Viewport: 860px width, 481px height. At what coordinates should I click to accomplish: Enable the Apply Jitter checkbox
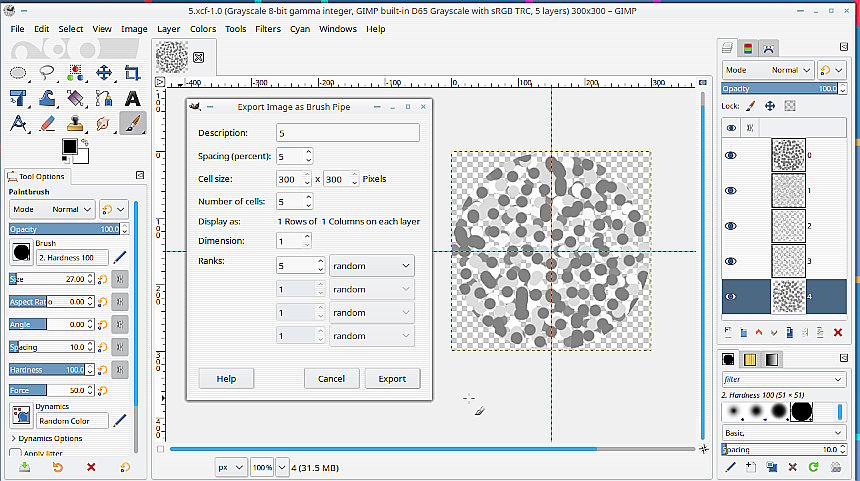(x=14, y=453)
